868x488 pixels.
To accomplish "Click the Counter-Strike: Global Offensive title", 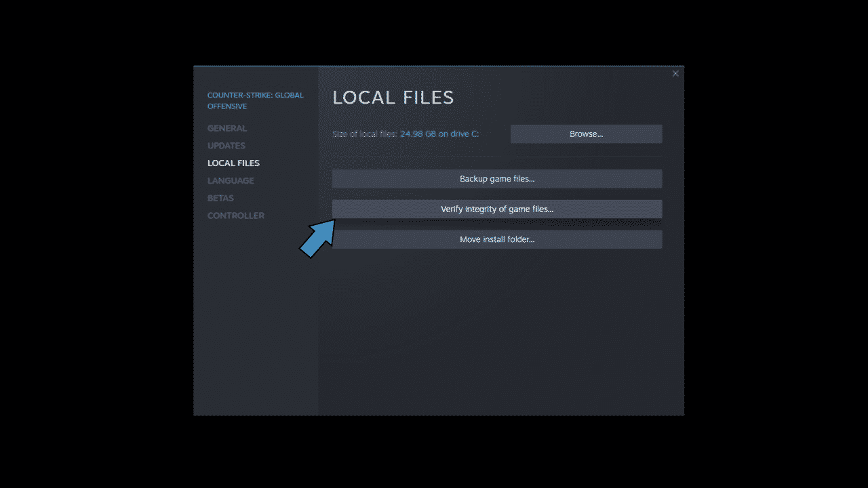I will 255,100.
